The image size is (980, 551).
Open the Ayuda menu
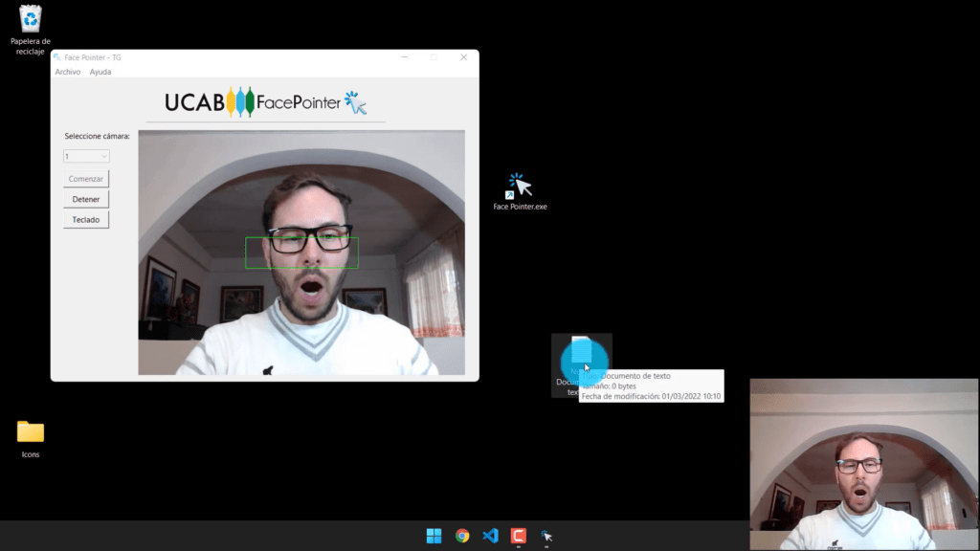tap(100, 72)
